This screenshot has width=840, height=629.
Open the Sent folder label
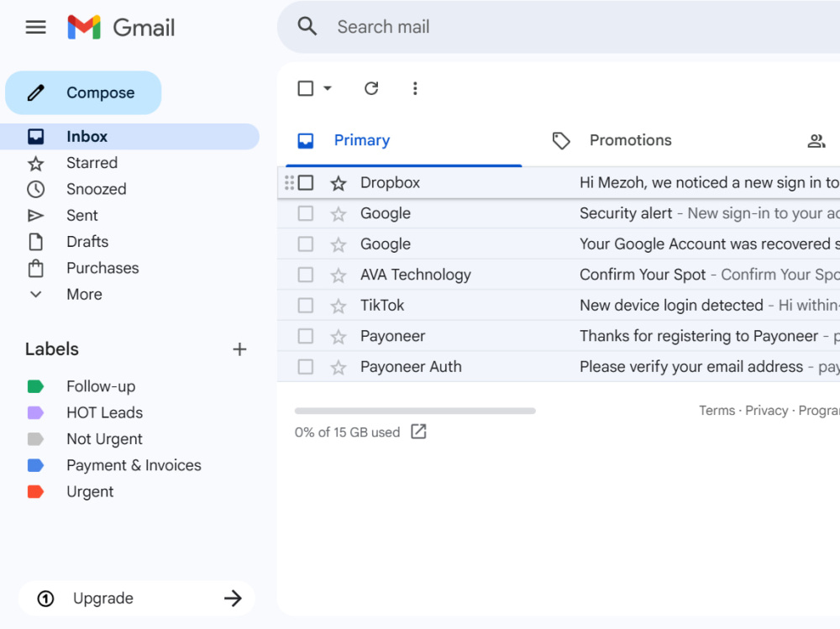point(82,215)
